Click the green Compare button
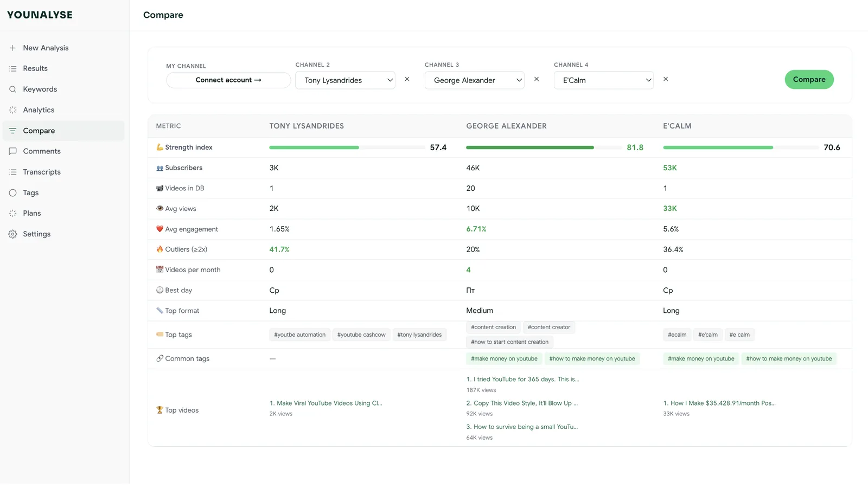 [x=809, y=79]
